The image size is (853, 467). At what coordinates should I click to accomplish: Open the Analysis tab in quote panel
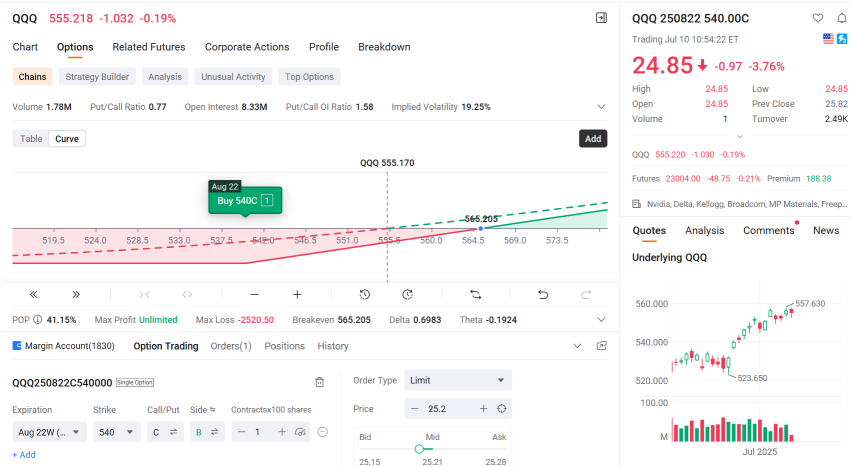[704, 230]
